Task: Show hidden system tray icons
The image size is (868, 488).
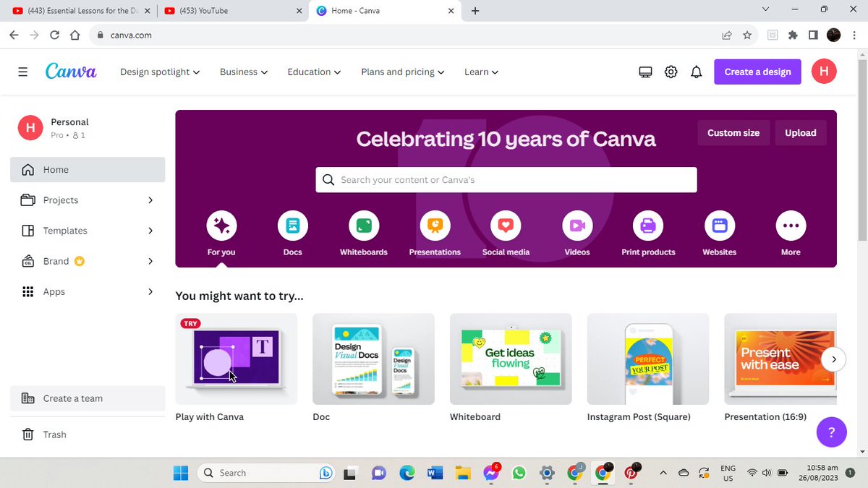Action: coord(663,473)
